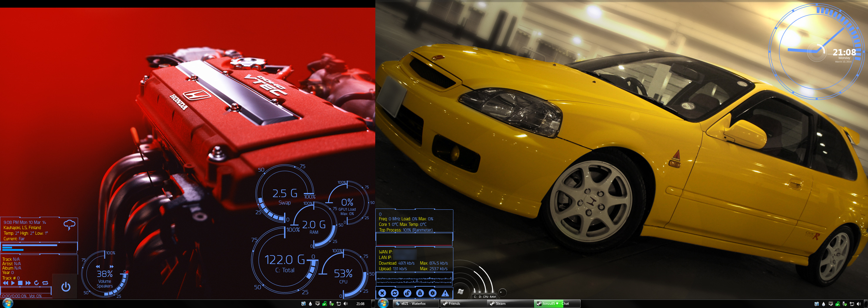Click the first icon in the right tray

pyautogui.click(x=816, y=304)
